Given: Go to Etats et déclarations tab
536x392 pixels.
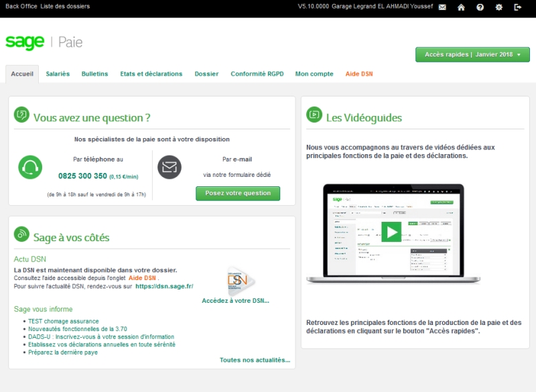Looking at the screenshot, I should [151, 74].
